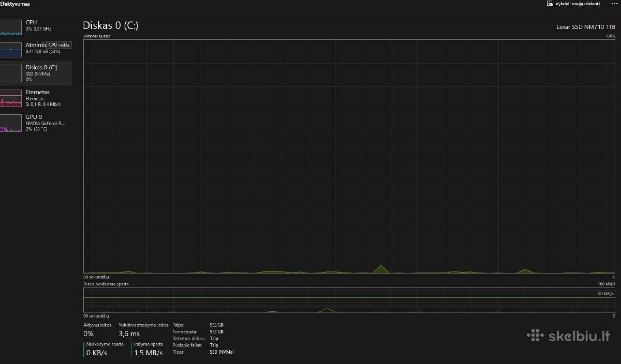Select the Atmintis memory mini graph
This screenshot has width=621, height=364.
point(11,50)
